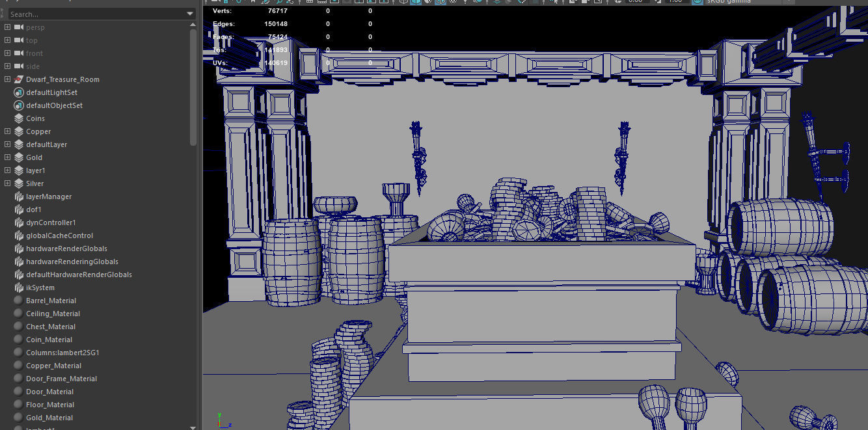Click the UVs: label in viewport HUD

pyautogui.click(x=220, y=63)
